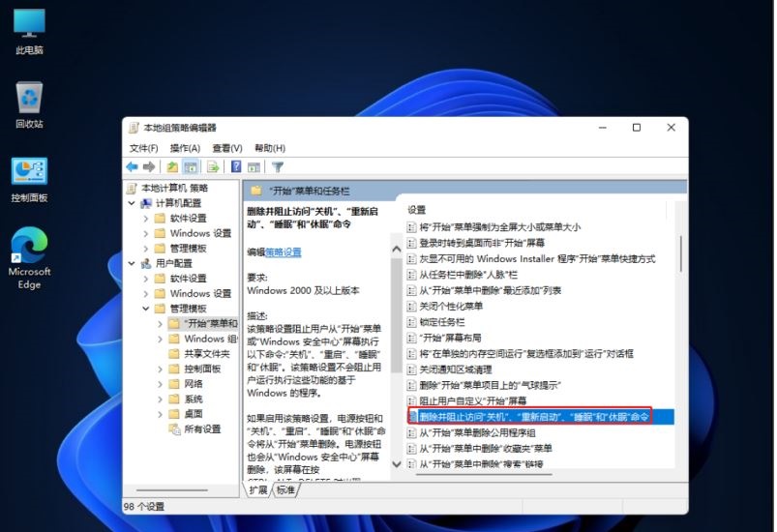Screen dimensions: 777x532
Task: Expand the Windows 组件 tree node
Action: click(160, 339)
